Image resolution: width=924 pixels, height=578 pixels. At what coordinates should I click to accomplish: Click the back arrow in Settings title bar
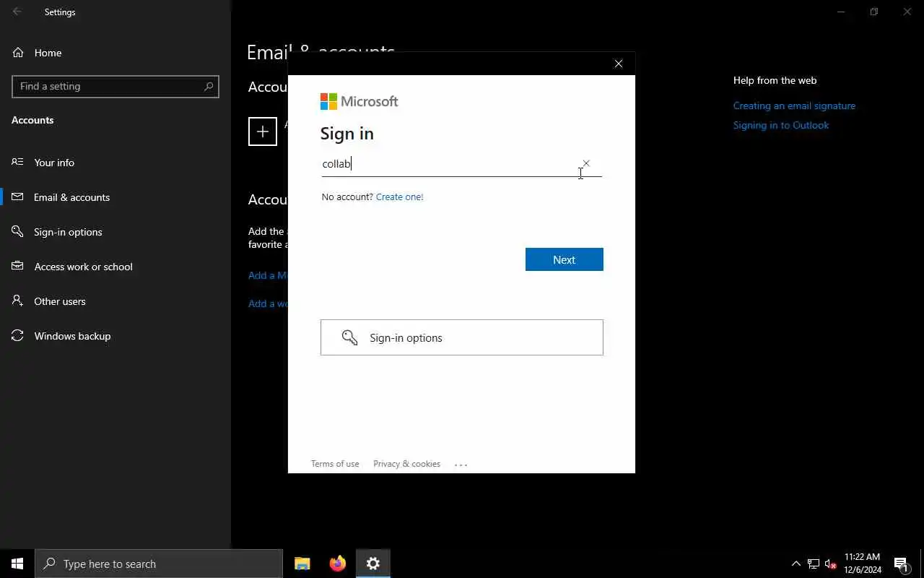tap(17, 12)
